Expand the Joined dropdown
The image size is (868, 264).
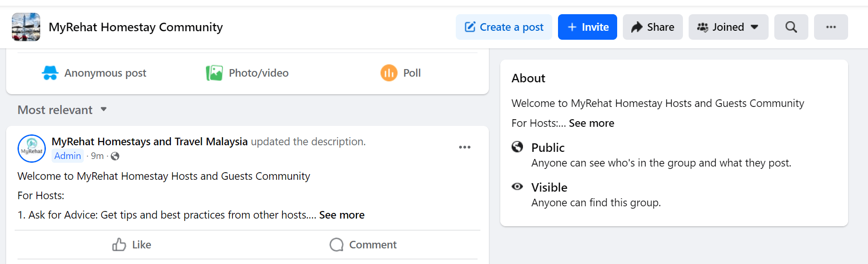point(728,27)
